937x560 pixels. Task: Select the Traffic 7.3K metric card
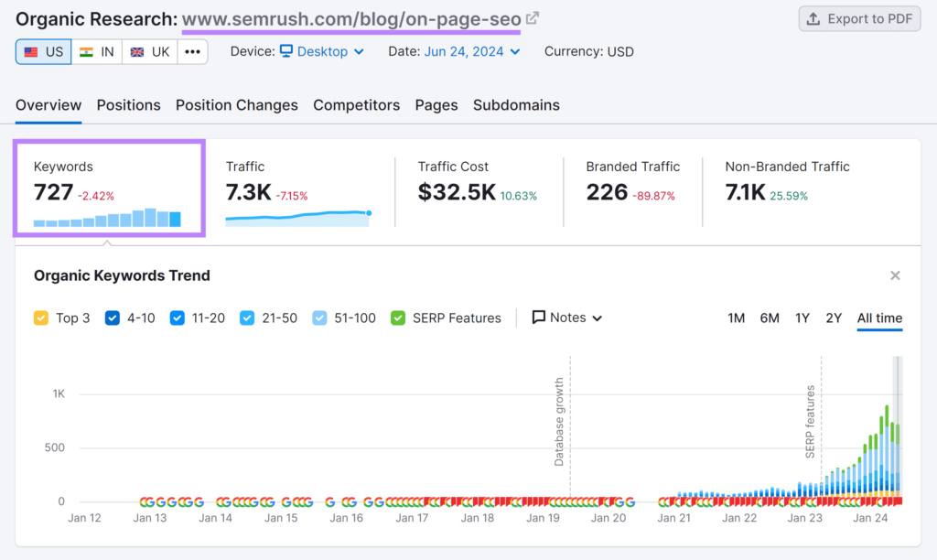(x=299, y=192)
